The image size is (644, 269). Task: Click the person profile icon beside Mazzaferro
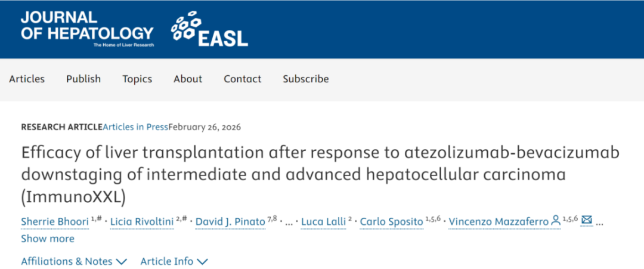click(556, 221)
